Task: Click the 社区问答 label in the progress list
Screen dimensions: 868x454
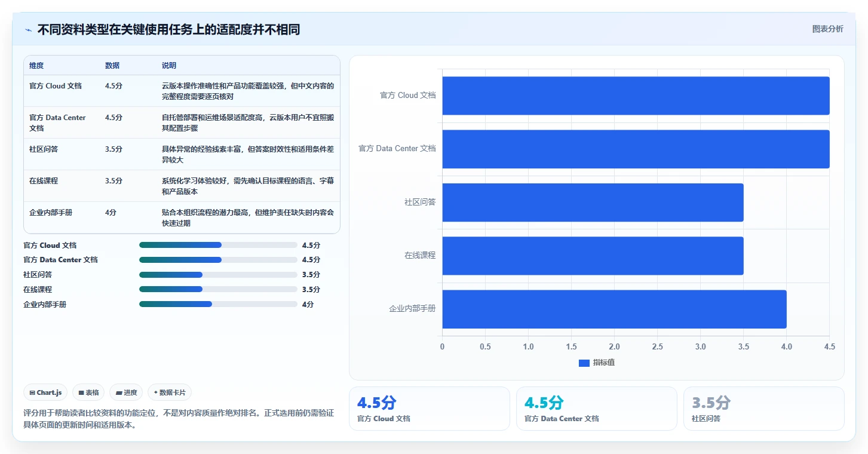Action: coord(38,275)
